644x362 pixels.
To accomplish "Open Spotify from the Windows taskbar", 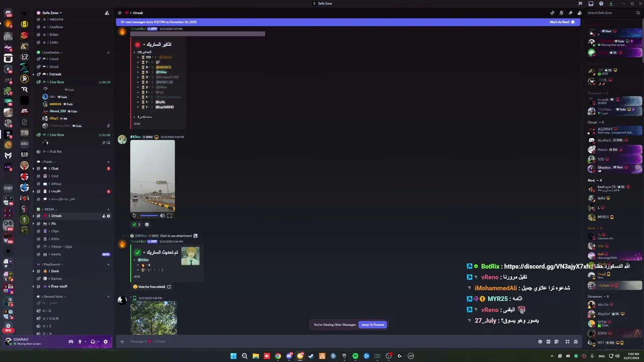I will (x=355, y=356).
